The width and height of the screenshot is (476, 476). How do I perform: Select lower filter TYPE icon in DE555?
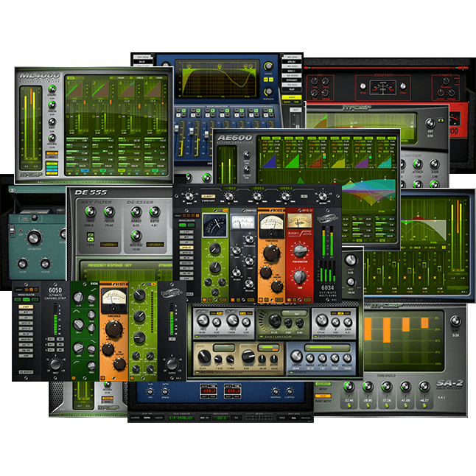point(91,239)
